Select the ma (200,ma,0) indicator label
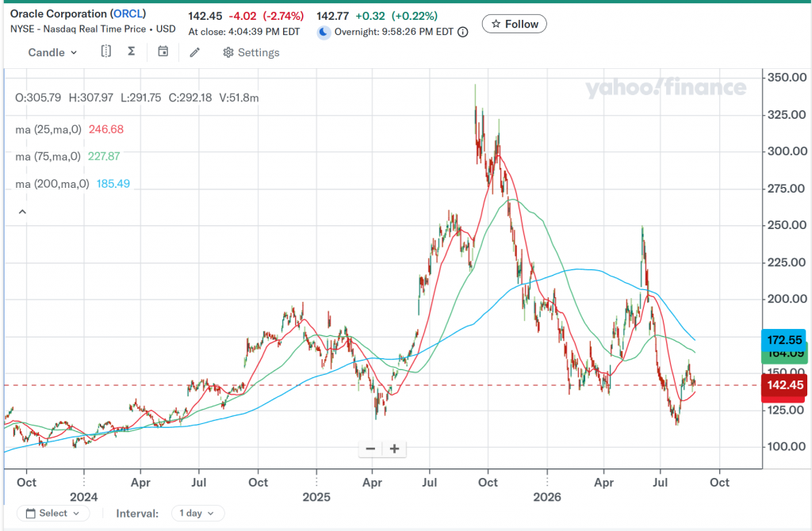Image resolution: width=812 pixels, height=531 pixels. point(52,184)
